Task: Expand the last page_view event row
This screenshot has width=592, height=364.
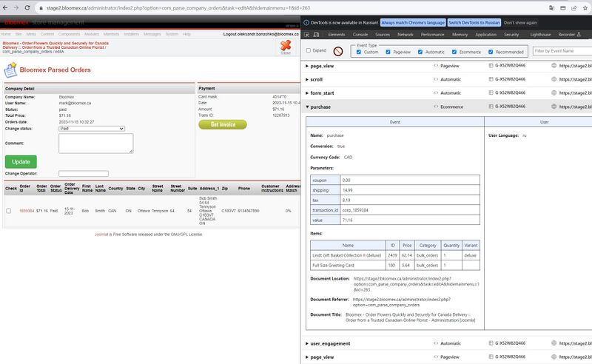Action: click(307, 357)
